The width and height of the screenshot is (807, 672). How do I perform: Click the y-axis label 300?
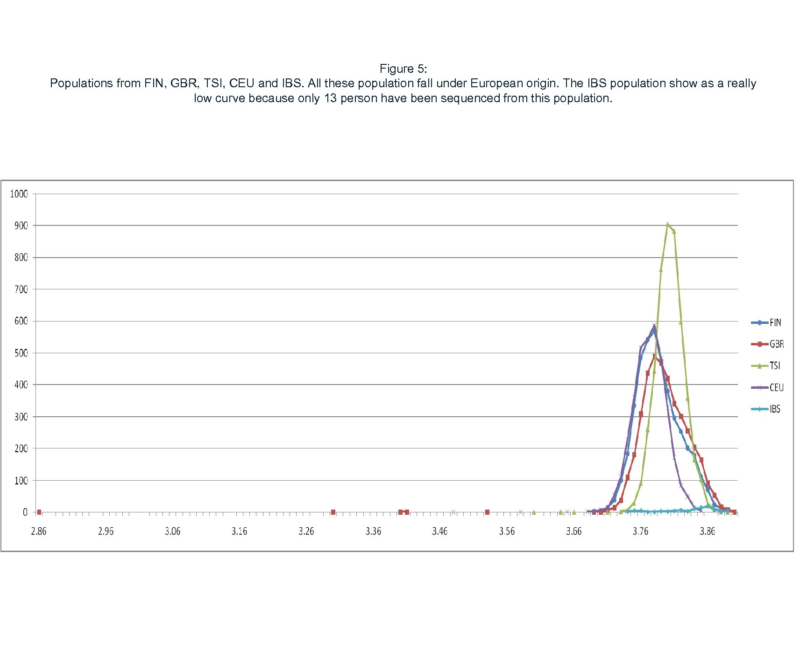tap(21, 417)
